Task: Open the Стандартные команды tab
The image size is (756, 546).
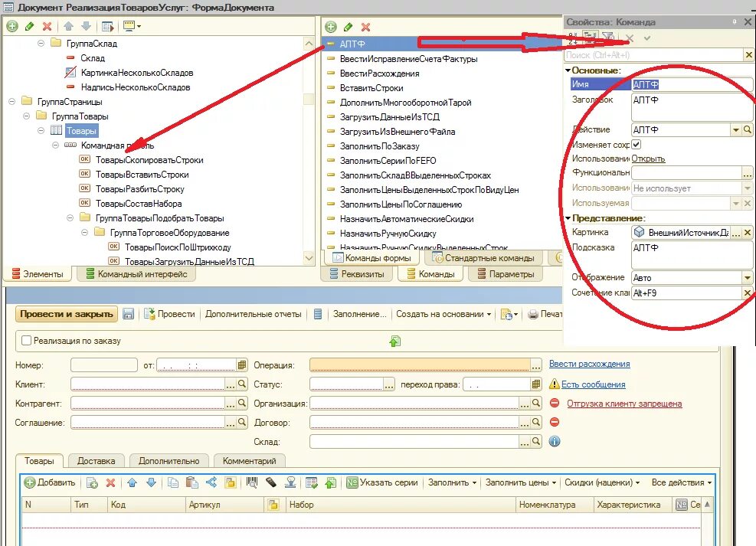Action: [484, 258]
